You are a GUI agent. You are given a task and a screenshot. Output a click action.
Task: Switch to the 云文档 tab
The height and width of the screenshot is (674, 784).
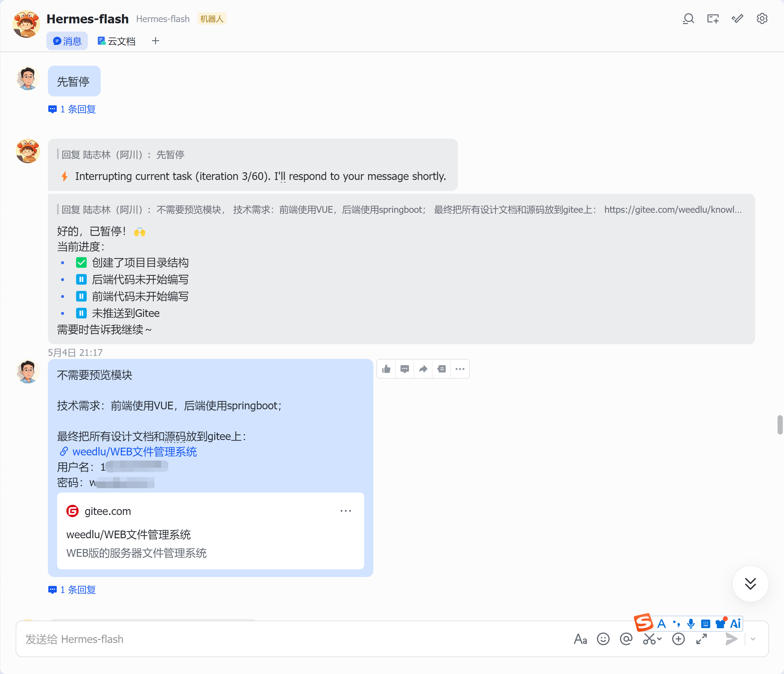click(116, 41)
